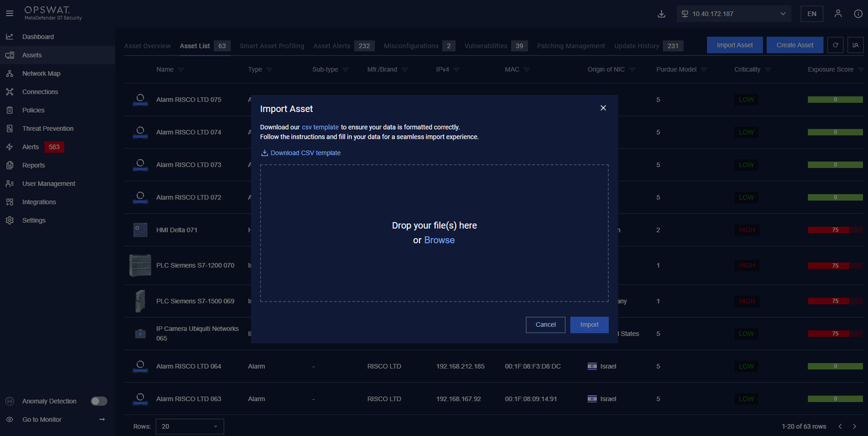Image resolution: width=868 pixels, height=436 pixels.
Task: Click the Alarm RISCO LTD 064 icon
Action: [140, 366]
